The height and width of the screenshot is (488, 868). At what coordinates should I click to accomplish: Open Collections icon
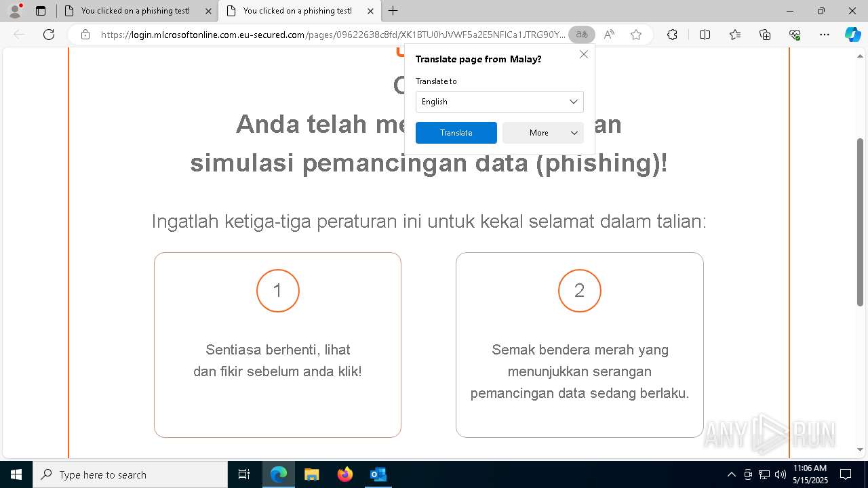coord(765,35)
